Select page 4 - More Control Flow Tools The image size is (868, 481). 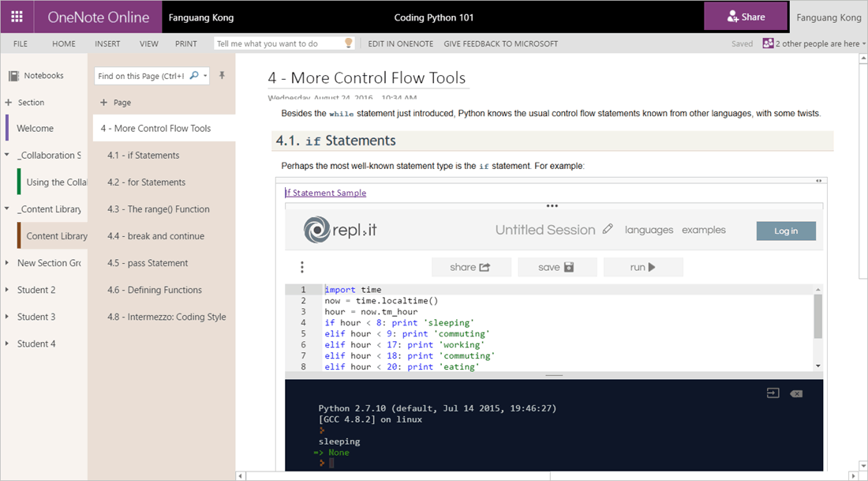pyautogui.click(x=164, y=128)
